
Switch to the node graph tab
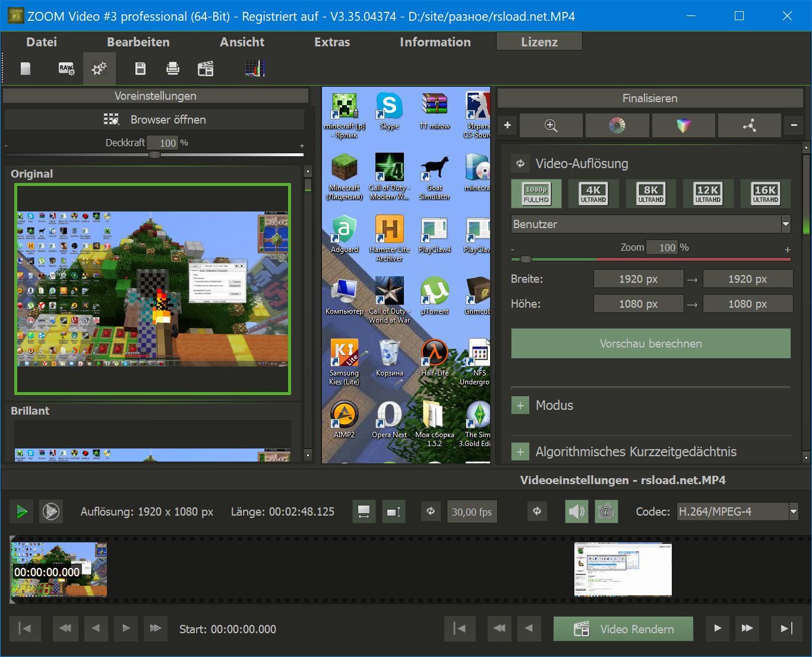(750, 125)
